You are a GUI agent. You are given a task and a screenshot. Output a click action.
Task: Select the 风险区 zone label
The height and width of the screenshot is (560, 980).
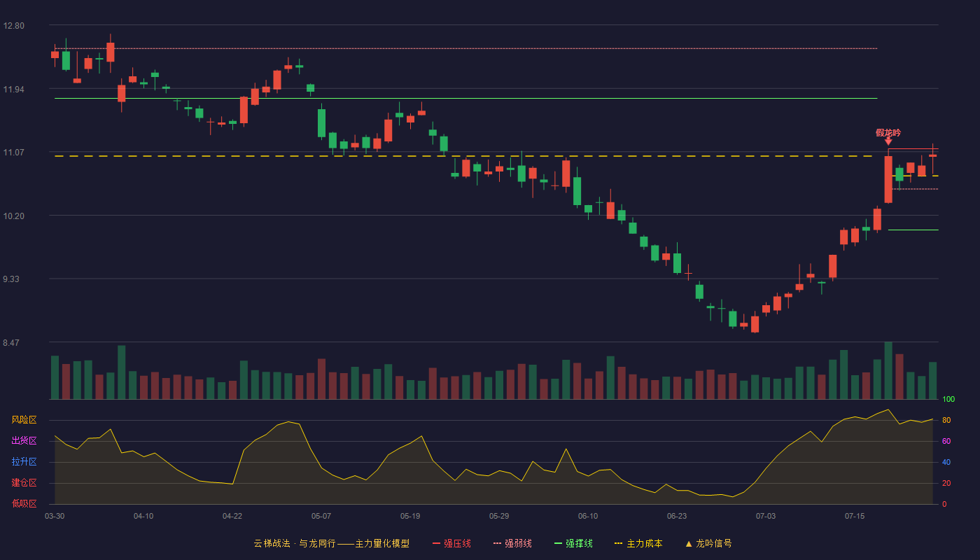tap(24, 420)
